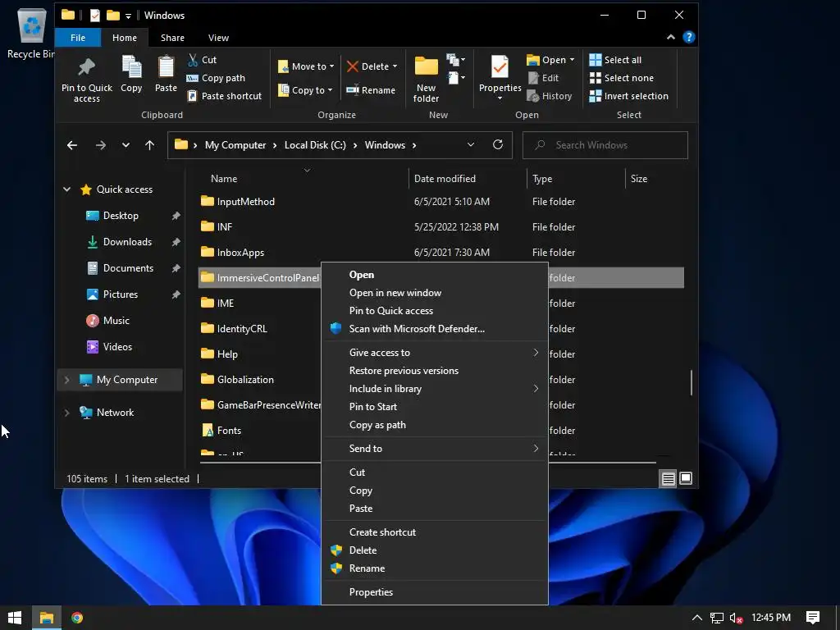Screen dimensions: 840x630
Task: Click Edit in the Open group
Action: tap(543, 78)
